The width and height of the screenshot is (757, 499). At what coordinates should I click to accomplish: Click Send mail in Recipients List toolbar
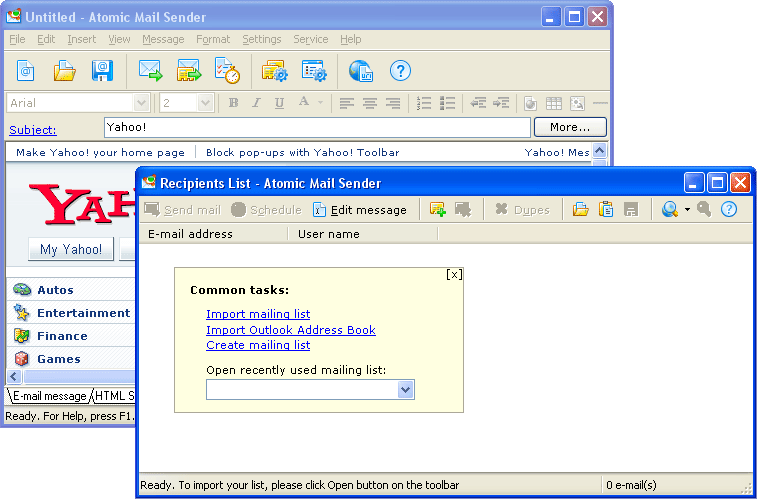click(x=183, y=210)
